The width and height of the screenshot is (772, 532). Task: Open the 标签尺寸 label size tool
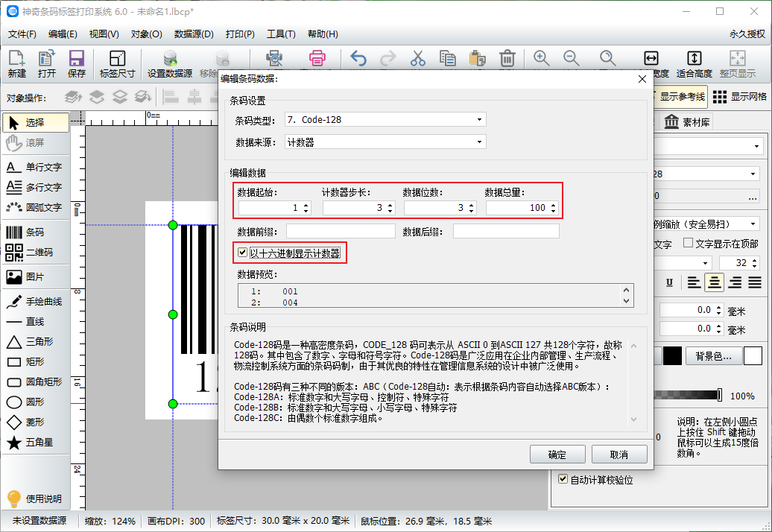117,64
